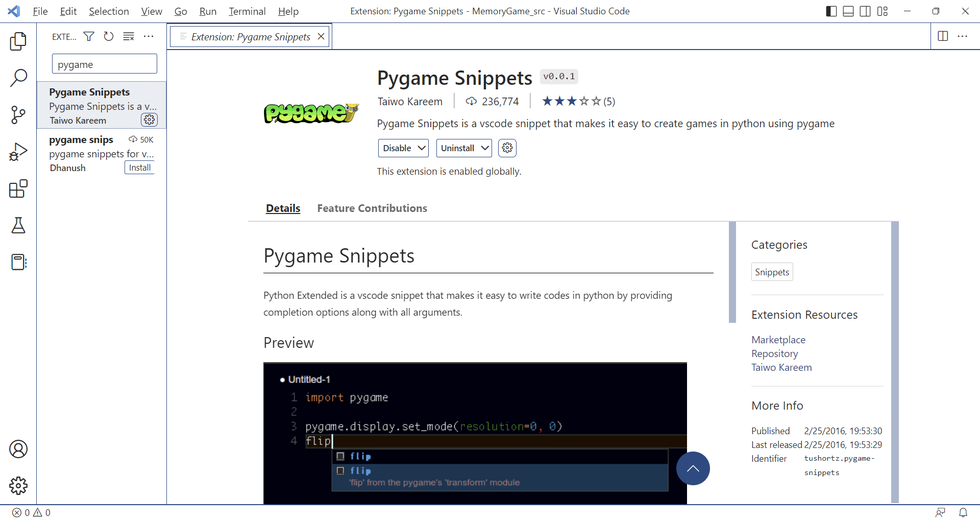Select the Extension: Pygame Snippets editor tab
The height and width of the screenshot is (521, 980).
(251, 37)
